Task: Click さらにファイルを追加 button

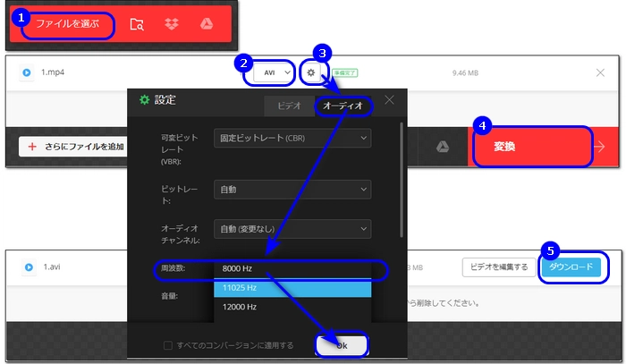Action: click(72, 147)
